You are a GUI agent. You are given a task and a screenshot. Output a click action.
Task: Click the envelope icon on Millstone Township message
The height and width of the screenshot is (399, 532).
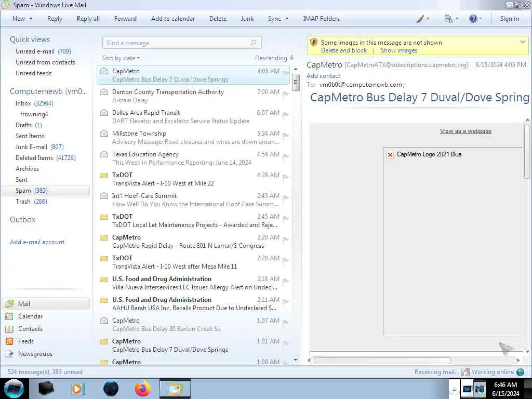click(x=104, y=134)
